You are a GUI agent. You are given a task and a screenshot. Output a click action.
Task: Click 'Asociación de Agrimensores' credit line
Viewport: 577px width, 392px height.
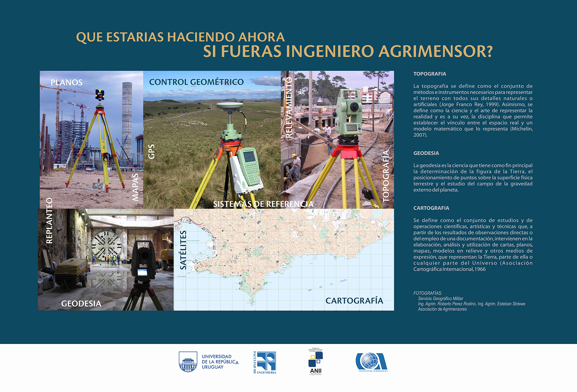pyautogui.click(x=442, y=309)
